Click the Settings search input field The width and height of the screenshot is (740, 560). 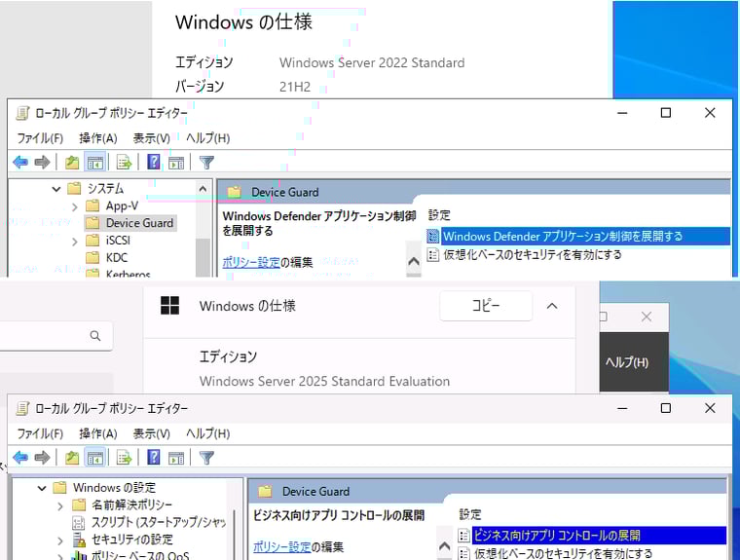(x=55, y=336)
